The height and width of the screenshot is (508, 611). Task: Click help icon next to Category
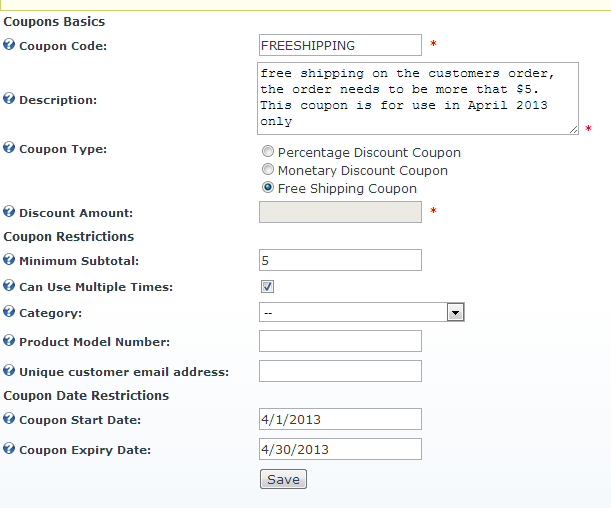pyautogui.click(x=9, y=312)
